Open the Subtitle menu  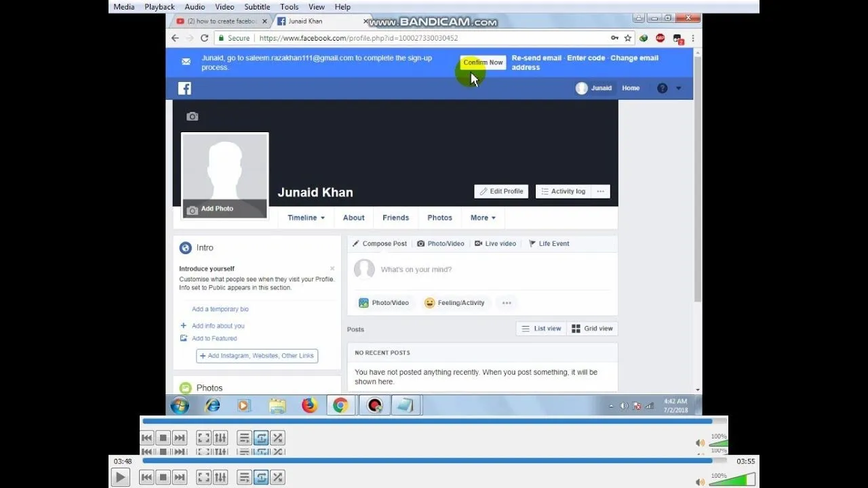click(x=257, y=7)
